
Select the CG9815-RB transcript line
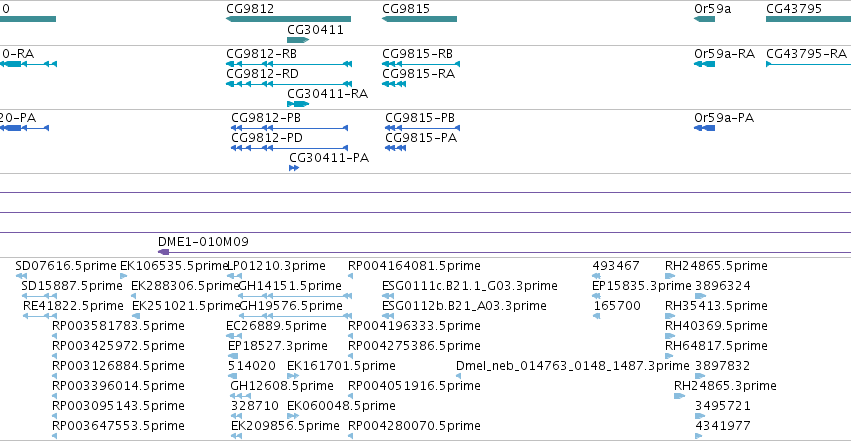click(421, 64)
